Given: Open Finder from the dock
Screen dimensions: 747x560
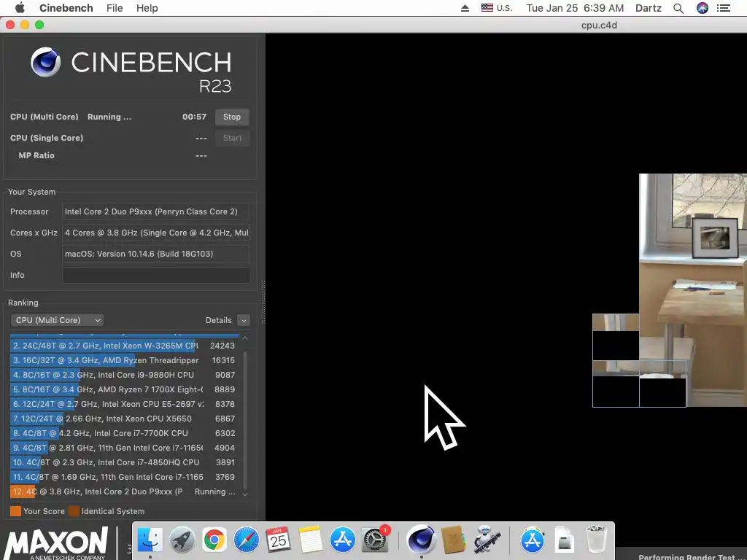Looking at the screenshot, I should point(150,540).
